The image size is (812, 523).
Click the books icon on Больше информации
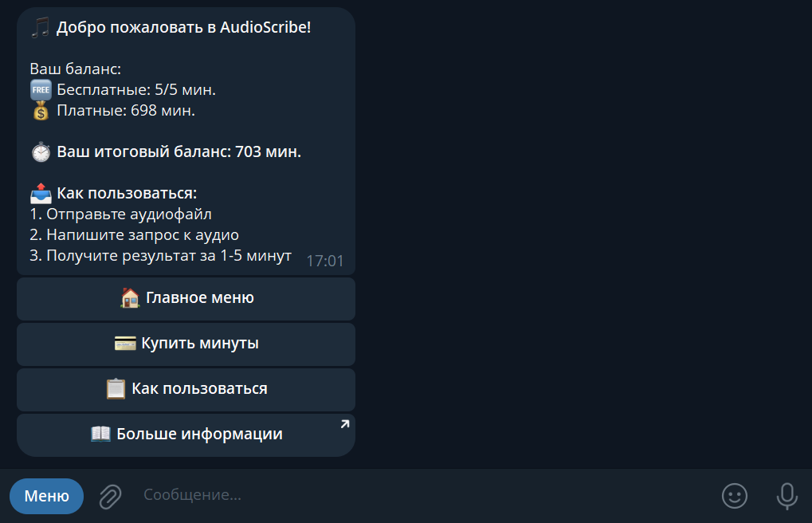pos(100,434)
